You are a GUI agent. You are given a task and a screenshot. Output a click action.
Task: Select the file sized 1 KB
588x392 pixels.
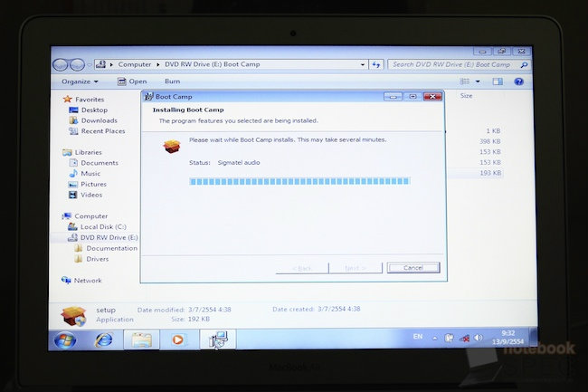493,131
